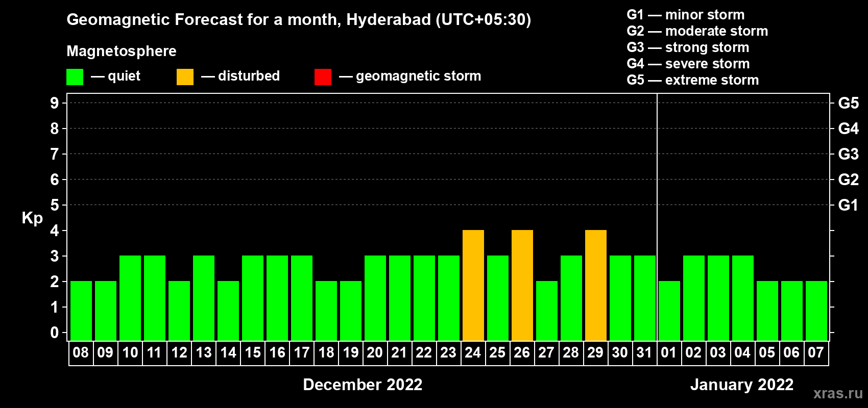
Task: Click the red geomagnetic storm legend swatch
Action: (323, 77)
